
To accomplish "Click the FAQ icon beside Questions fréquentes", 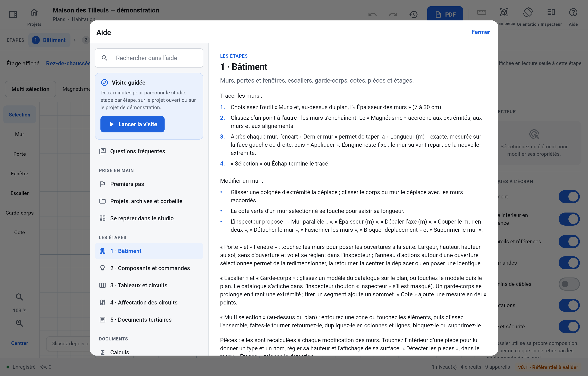I will tap(102, 151).
